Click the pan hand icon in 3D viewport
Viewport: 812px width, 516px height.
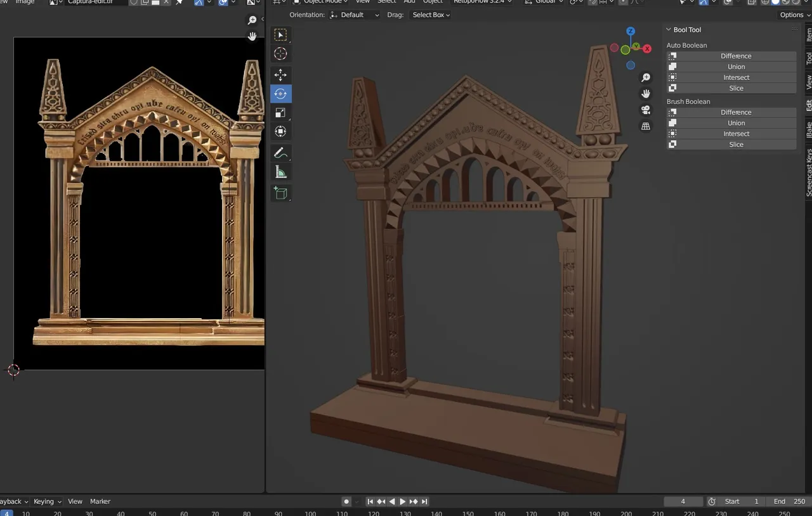pos(646,93)
